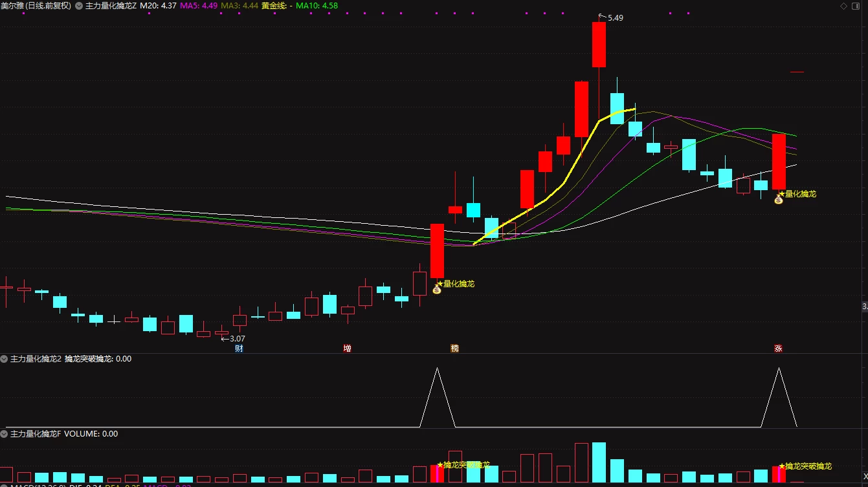Select the 黄金线 legend entry
Screen dimensions: 868x487
click(277, 6)
